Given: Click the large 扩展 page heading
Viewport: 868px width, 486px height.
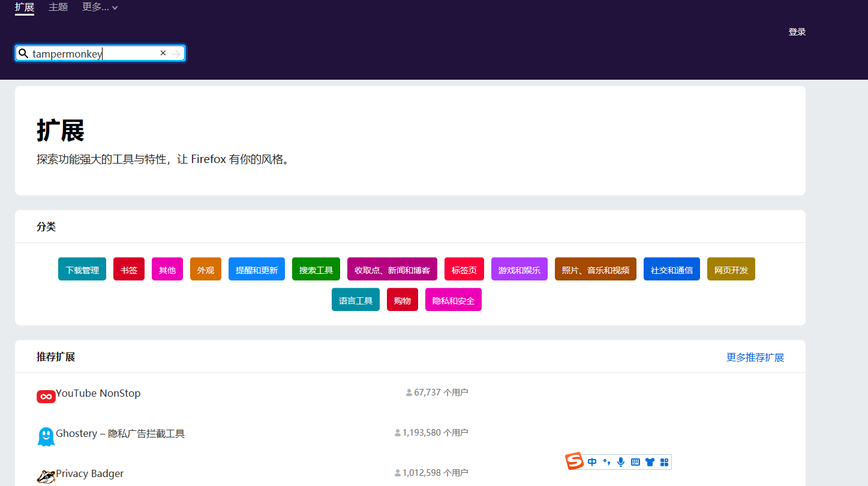Looking at the screenshot, I should tap(61, 130).
